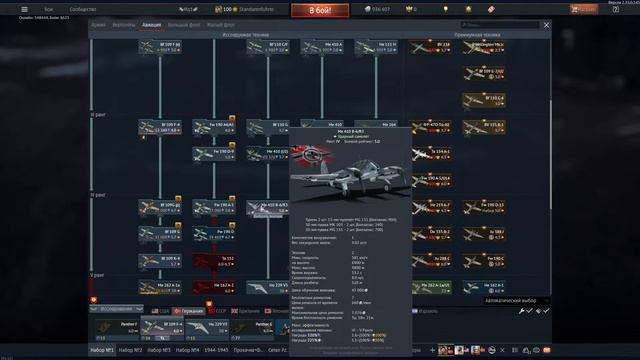The height and width of the screenshot is (360, 640).
Task: Click the ticket icon in top bar
Action: (491, 9)
